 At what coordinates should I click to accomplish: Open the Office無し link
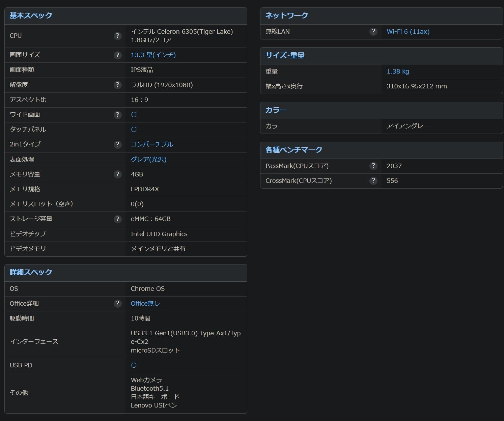(145, 303)
